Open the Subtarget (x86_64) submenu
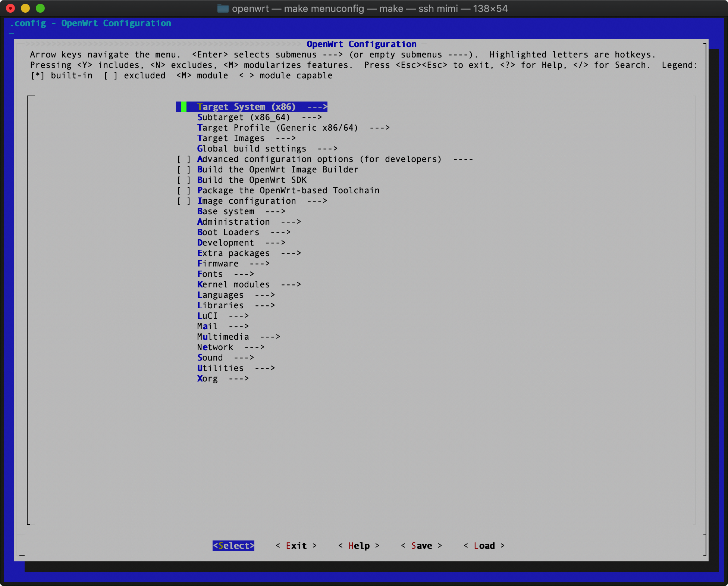 (x=259, y=117)
